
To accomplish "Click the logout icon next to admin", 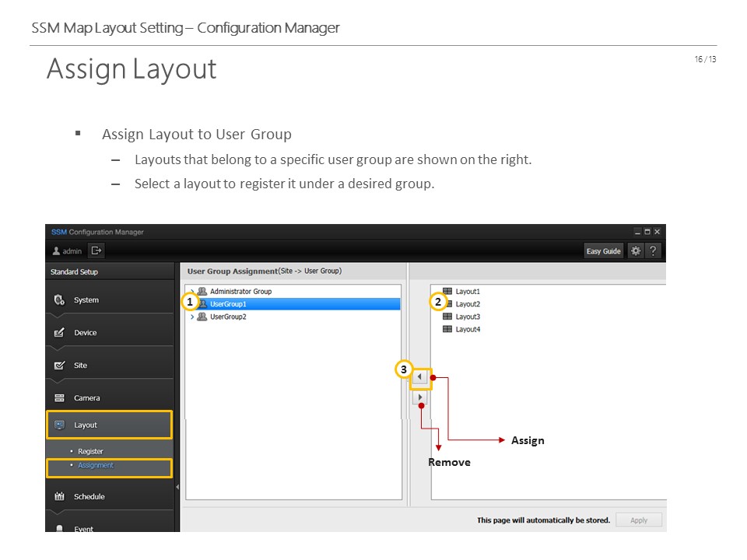I will (96, 250).
